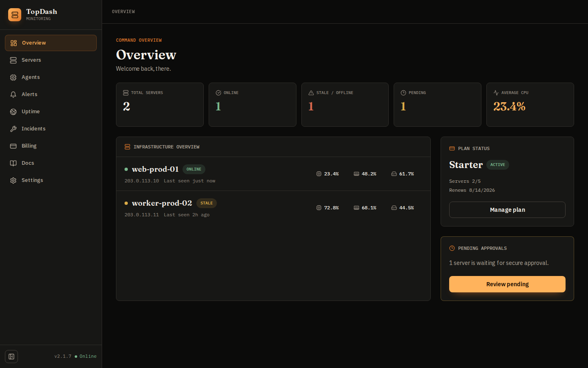
Task: Open Billing in the sidebar
Action: pyautogui.click(x=51, y=146)
